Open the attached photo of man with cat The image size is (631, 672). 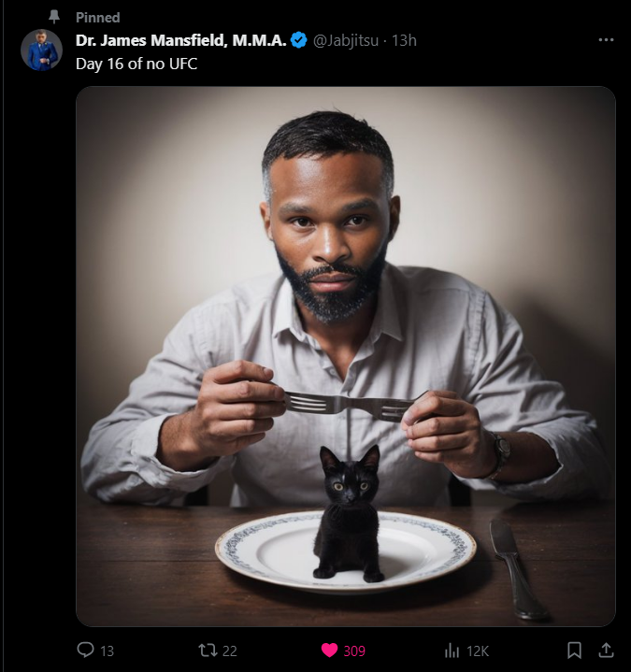[346, 355]
